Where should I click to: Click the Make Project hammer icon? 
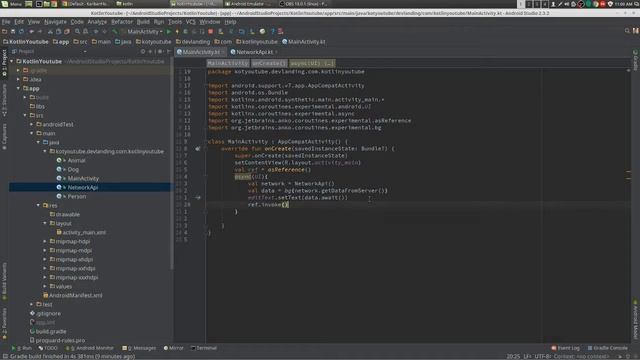coord(115,31)
